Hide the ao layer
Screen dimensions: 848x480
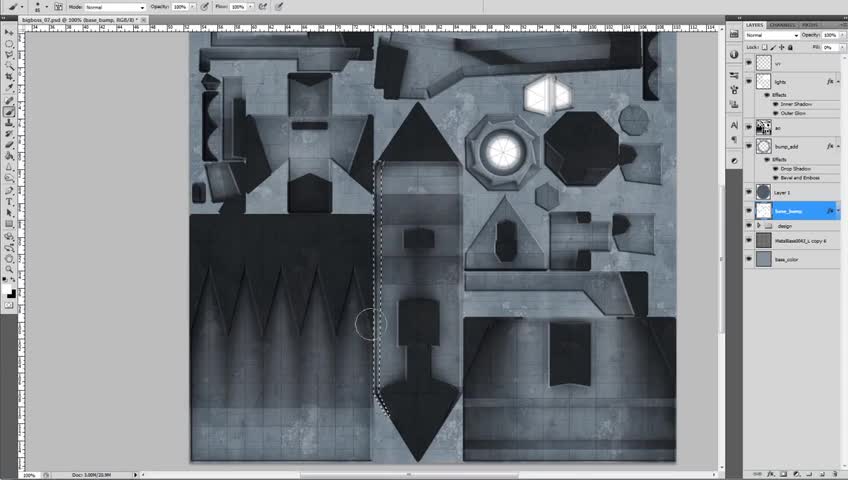[749, 128]
